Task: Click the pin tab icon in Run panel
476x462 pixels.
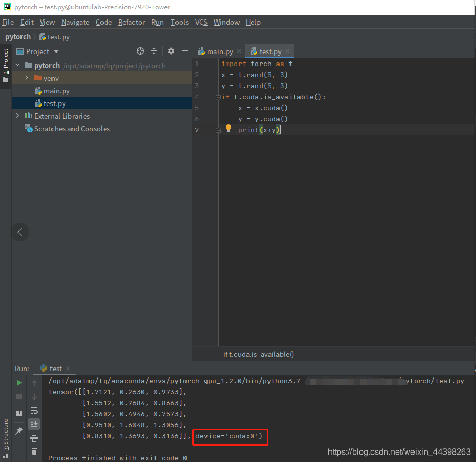Action: tap(19, 430)
